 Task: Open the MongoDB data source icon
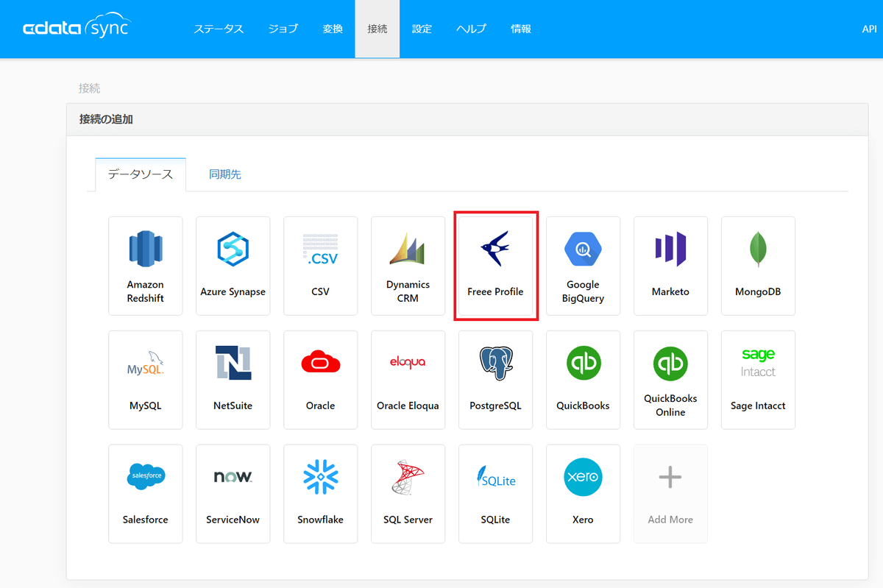coord(758,266)
